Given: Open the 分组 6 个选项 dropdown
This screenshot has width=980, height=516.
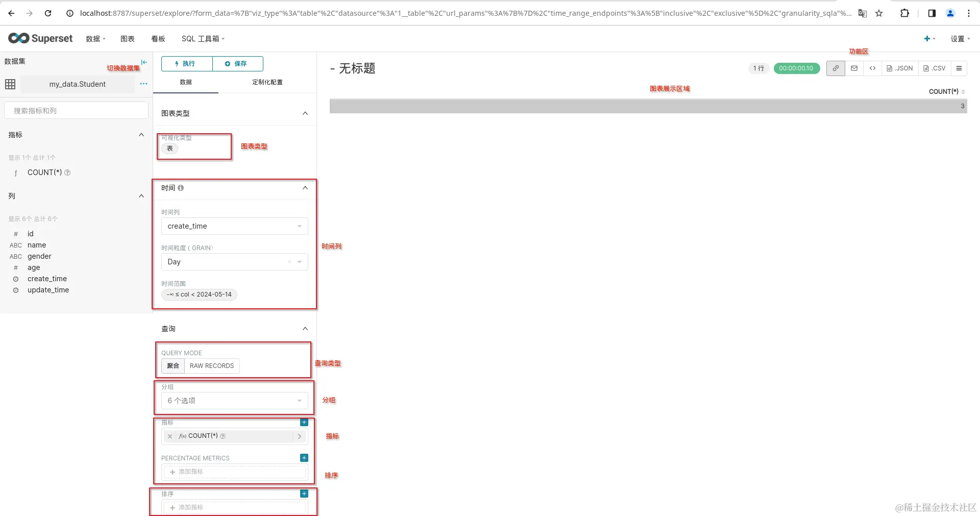Looking at the screenshot, I should coord(235,401).
